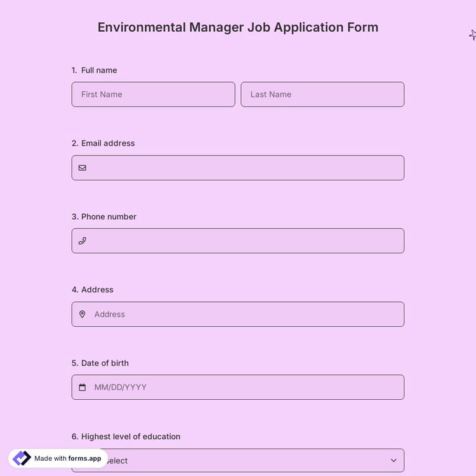
Task: Click the sparkle star icon at the right edge
Action: pyautogui.click(x=472, y=35)
